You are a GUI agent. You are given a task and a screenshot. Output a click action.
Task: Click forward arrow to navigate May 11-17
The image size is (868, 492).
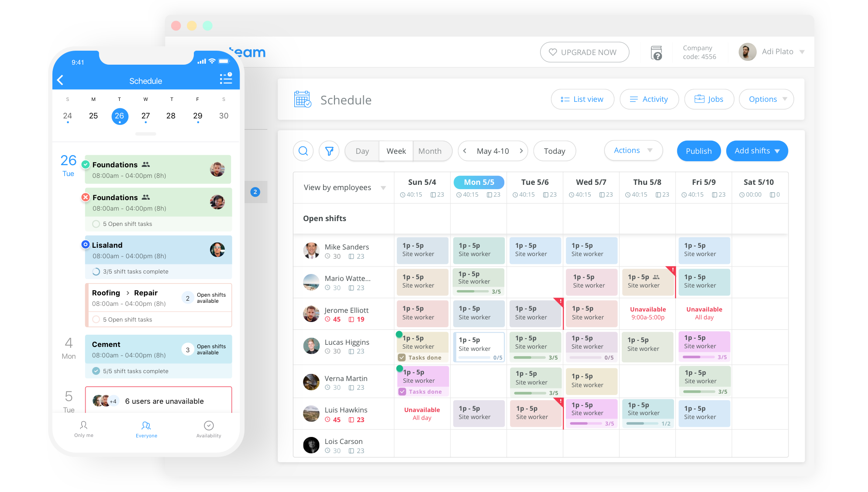521,151
